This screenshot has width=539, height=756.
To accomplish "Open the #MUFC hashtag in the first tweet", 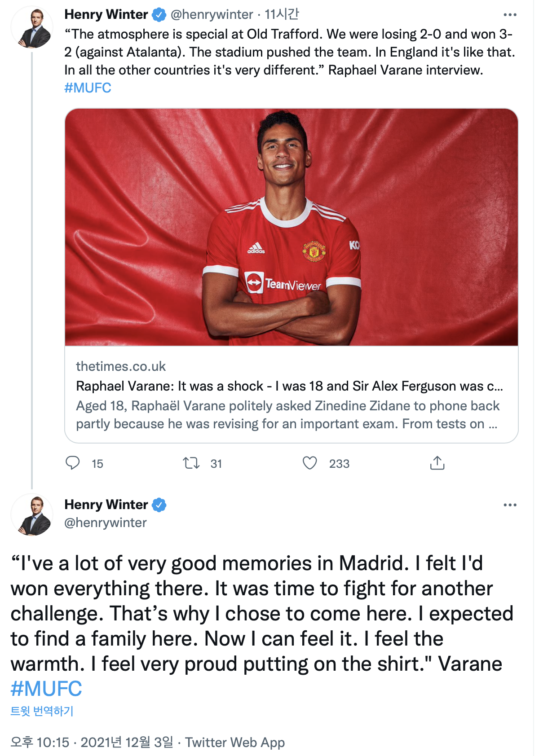I will tap(88, 88).
